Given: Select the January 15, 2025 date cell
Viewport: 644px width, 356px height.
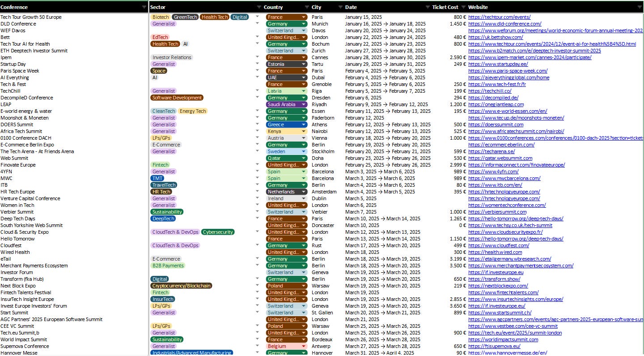Looking at the screenshot, I should tap(387, 17).
